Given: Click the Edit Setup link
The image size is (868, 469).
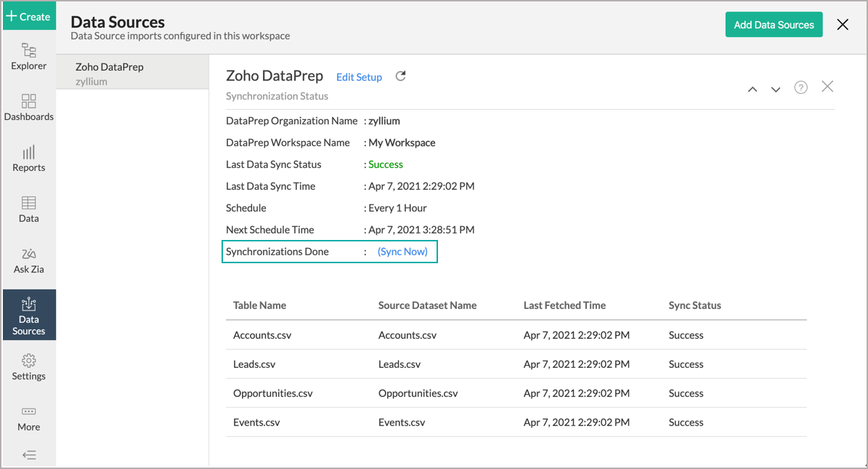Looking at the screenshot, I should [x=360, y=77].
